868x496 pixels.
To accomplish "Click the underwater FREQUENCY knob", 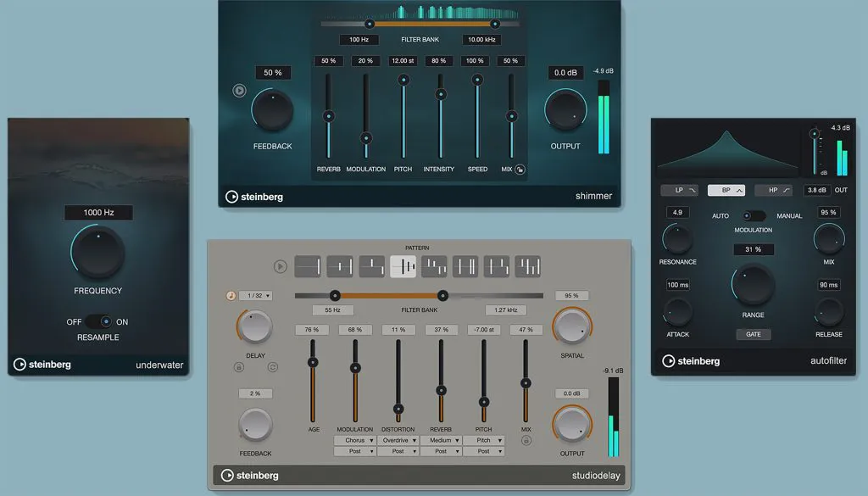I will pos(98,252).
